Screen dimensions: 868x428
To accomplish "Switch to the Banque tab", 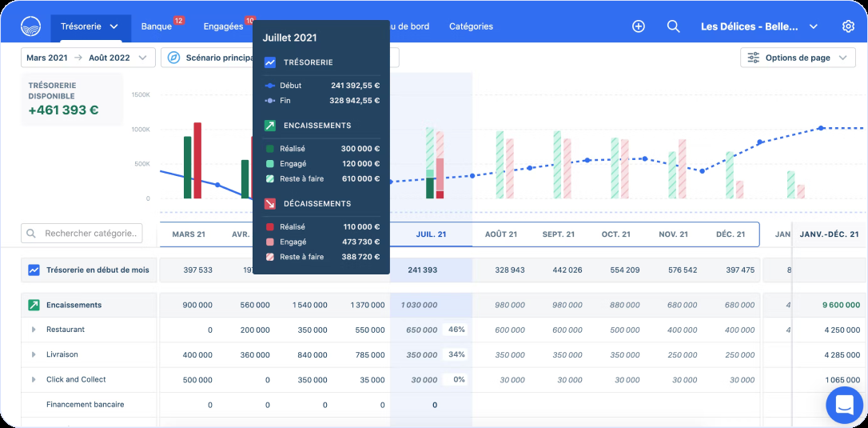I will pyautogui.click(x=157, y=26).
